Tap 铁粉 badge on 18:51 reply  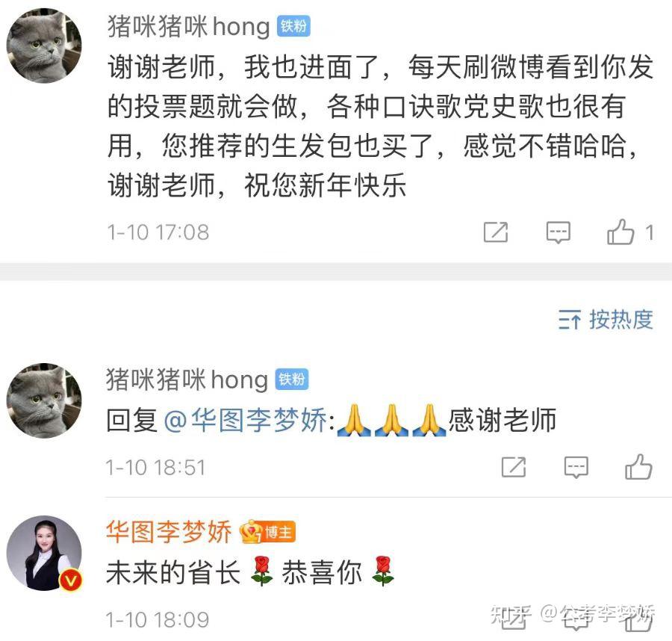pyautogui.click(x=292, y=380)
